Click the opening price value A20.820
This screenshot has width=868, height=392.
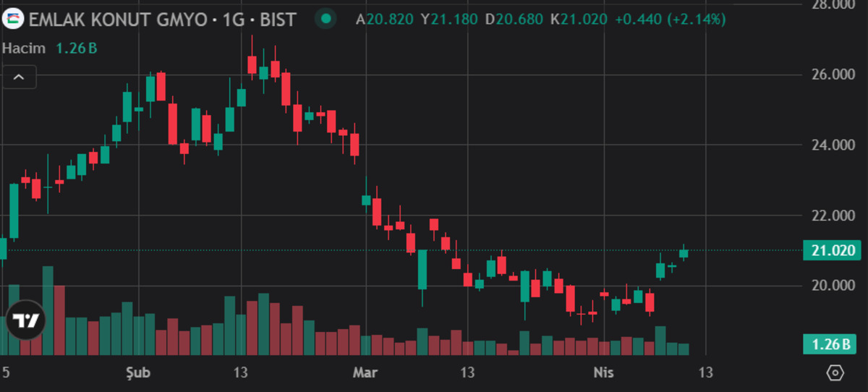(x=386, y=20)
